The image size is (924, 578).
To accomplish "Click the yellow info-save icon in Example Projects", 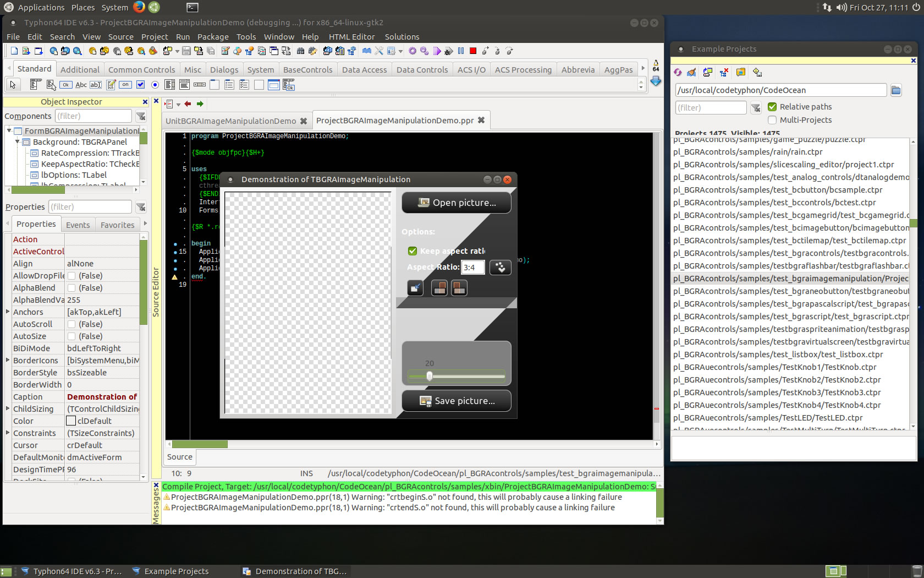I will click(x=757, y=72).
